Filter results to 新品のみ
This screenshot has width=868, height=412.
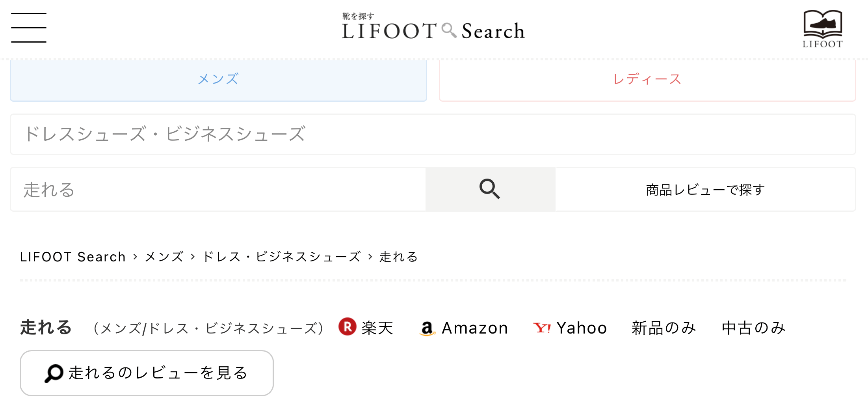(x=664, y=328)
